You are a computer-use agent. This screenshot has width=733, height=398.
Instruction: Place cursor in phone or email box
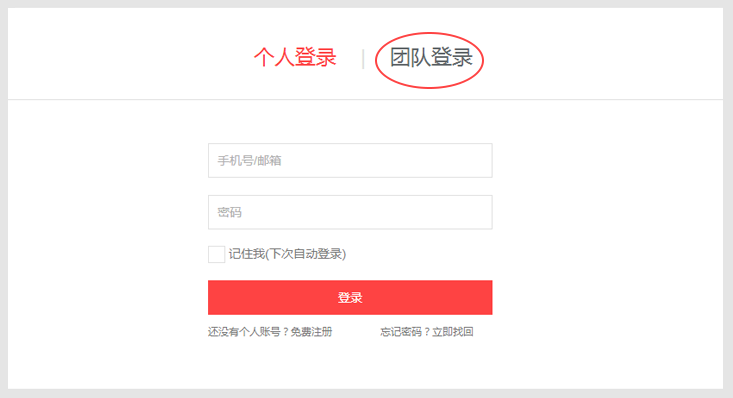[350, 160]
